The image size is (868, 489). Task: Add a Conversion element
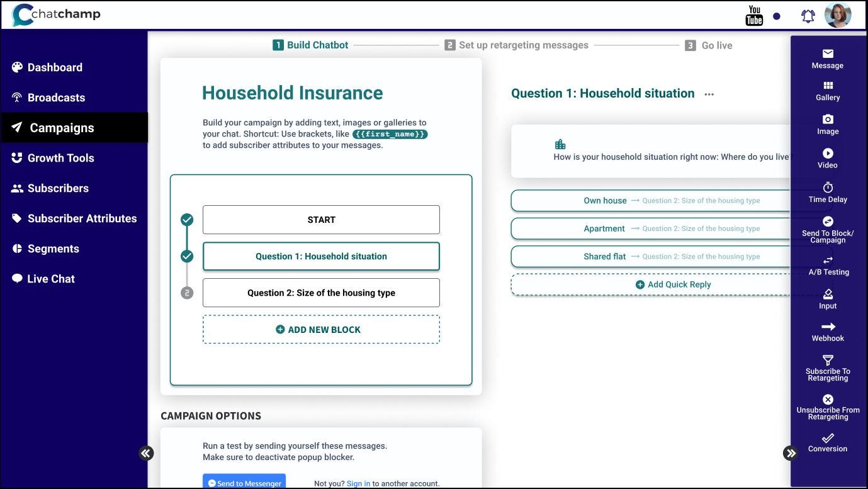(828, 442)
